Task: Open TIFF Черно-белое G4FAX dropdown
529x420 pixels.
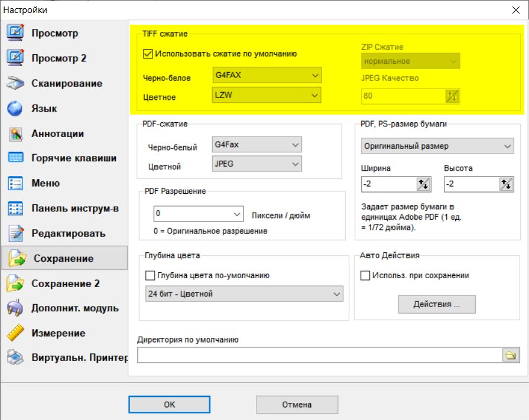Action: (x=267, y=75)
